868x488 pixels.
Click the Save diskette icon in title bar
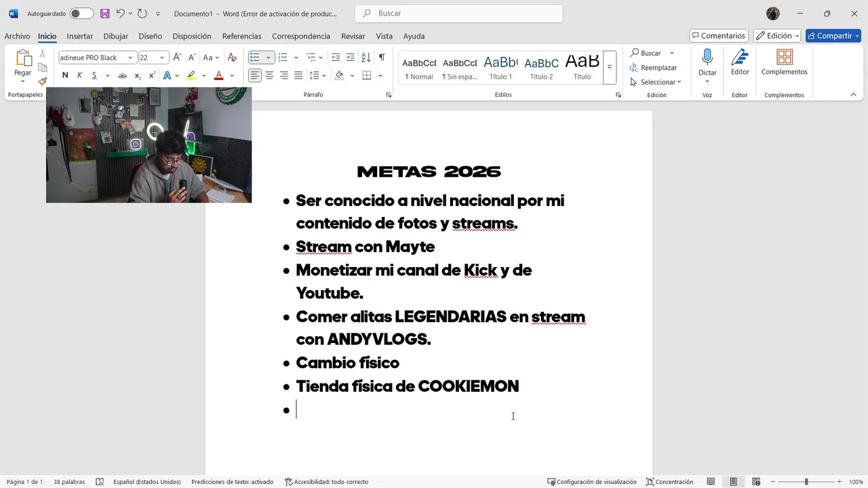tap(104, 14)
